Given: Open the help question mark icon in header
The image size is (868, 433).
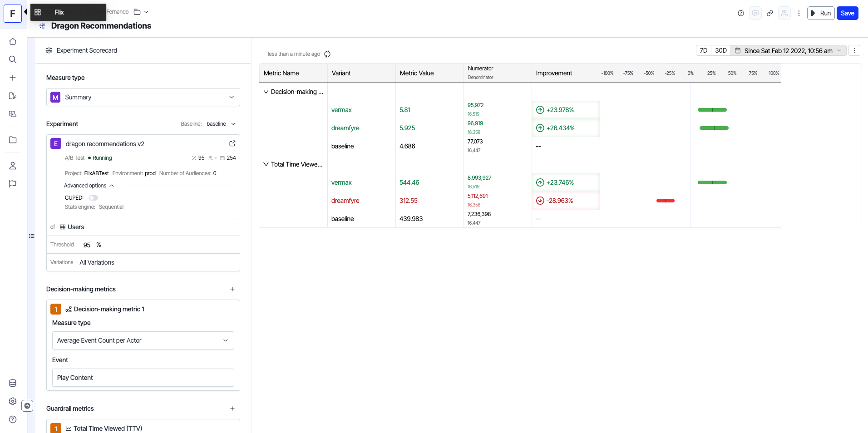Looking at the screenshot, I should [x=741, y=13].
